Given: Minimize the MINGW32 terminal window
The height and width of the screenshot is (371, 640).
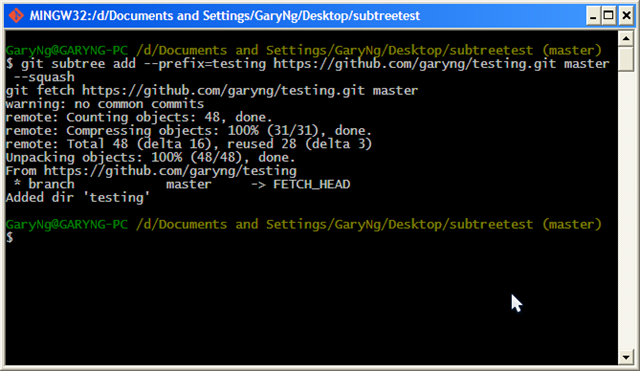Looking at the screenshot, I should coord(593,16).
